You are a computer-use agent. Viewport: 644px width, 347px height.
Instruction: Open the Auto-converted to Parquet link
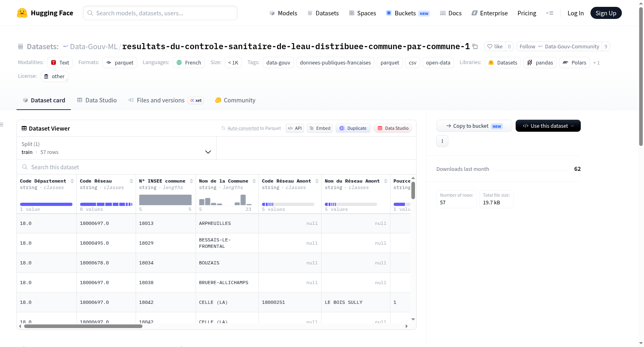point(254,128)
